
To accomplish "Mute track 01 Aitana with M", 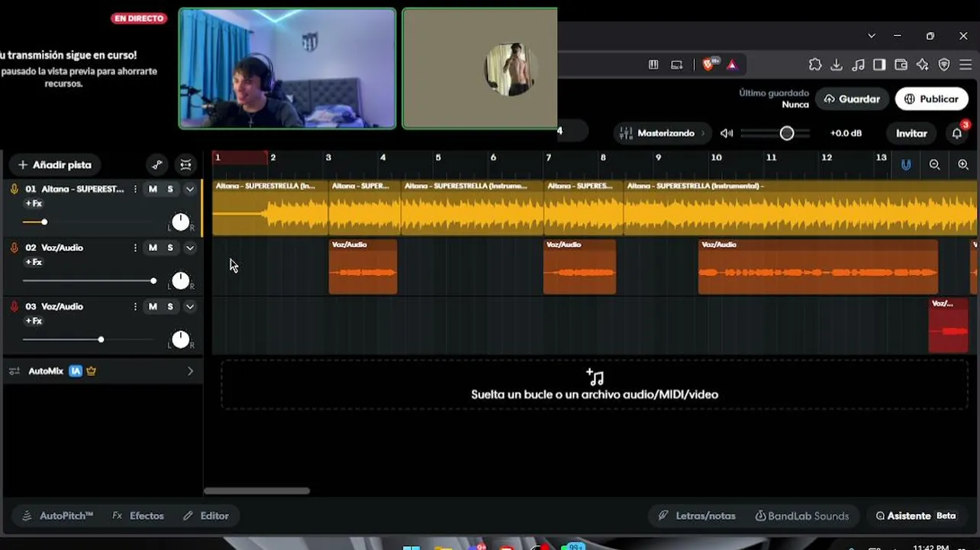I will 153,189.
